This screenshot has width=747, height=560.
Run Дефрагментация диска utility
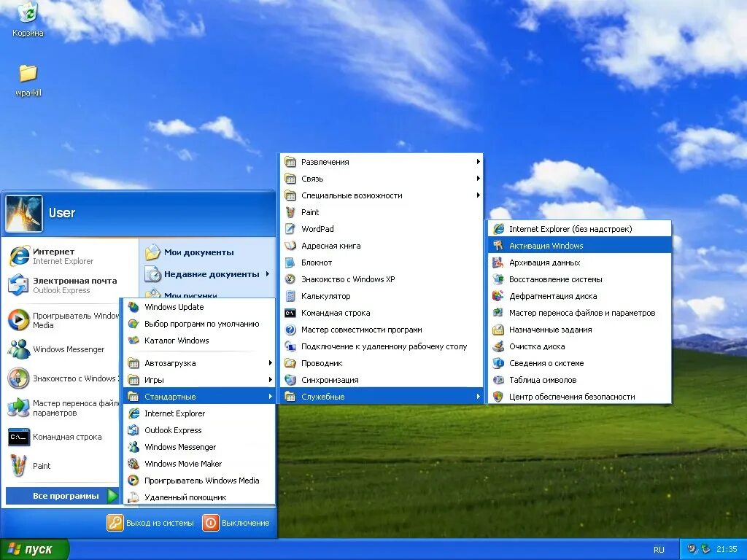[x=558, y=296]
